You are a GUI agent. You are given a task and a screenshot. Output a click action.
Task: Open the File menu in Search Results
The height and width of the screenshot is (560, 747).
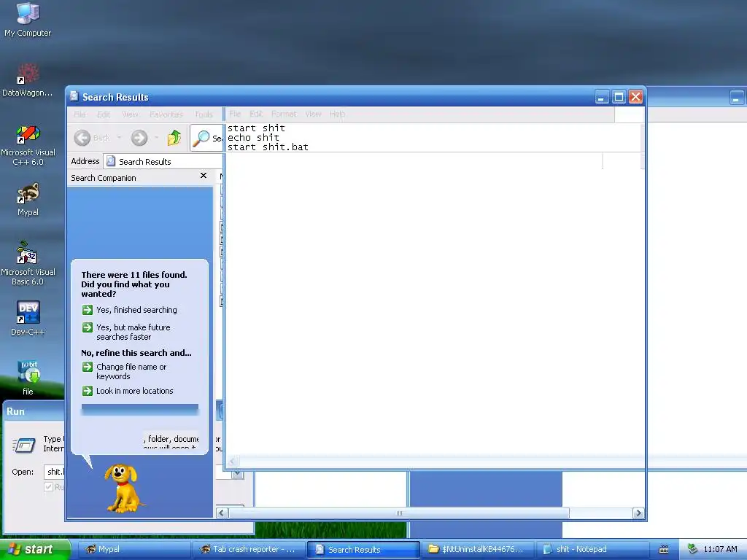tap(80, 114)
